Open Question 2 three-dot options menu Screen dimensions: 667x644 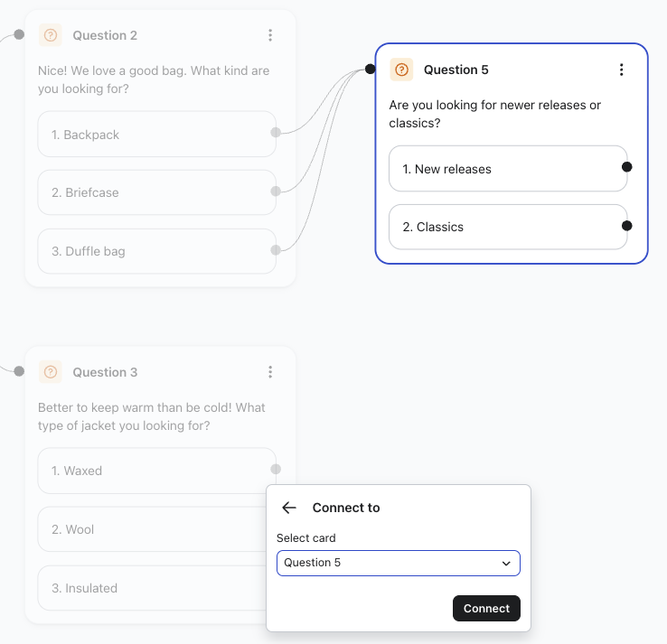270,35
